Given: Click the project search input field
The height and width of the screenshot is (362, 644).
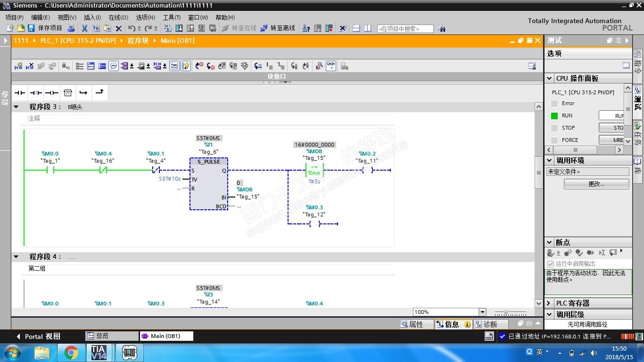Looking at the screenshot, I should coord(405,29).
